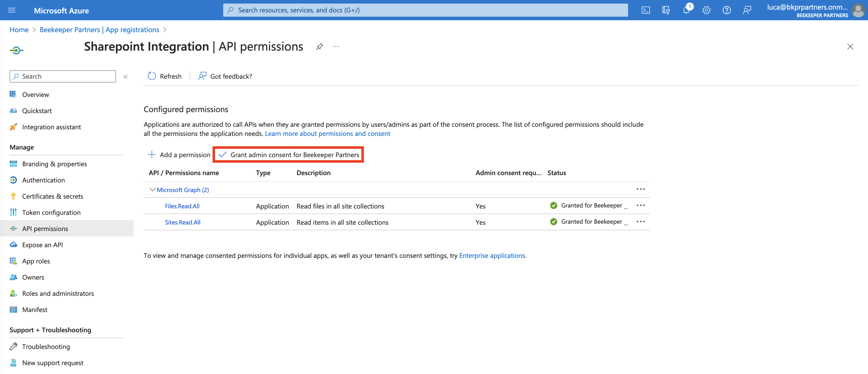Open the ellipsis menu for the Files.Read.All row

pos(640,205)
